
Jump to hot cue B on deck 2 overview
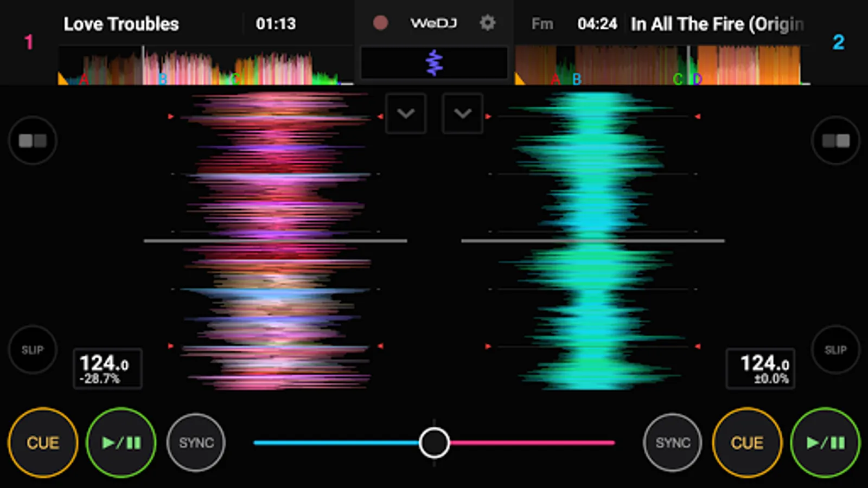point(577,79)
